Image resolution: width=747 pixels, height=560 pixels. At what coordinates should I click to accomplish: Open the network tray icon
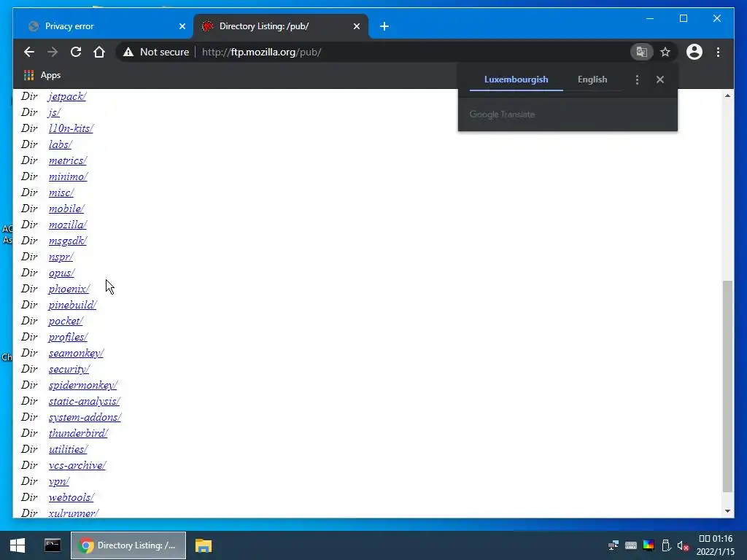coord(614,545)
